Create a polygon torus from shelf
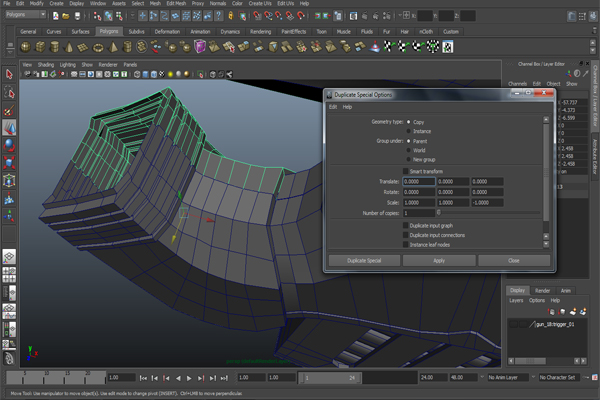This screenshot has width=600, height=400. point(98,47)
